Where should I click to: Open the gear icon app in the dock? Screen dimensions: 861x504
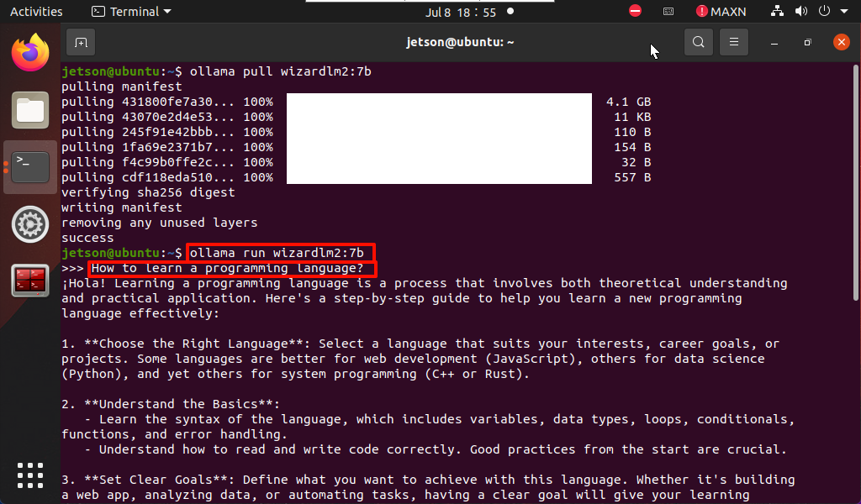tap(30, 224)
